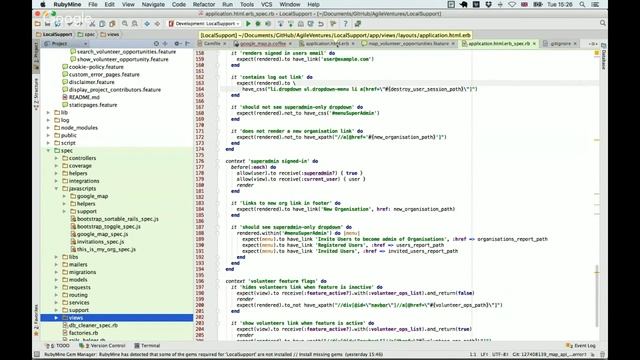Switch to google_map.js.coffee tab

point(262,43)
